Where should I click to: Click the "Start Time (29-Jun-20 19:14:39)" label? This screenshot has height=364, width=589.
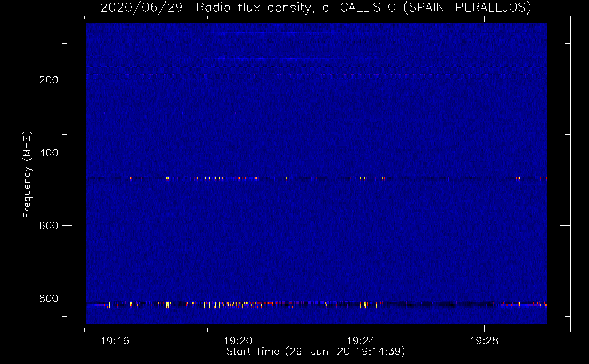coord(316,352)
